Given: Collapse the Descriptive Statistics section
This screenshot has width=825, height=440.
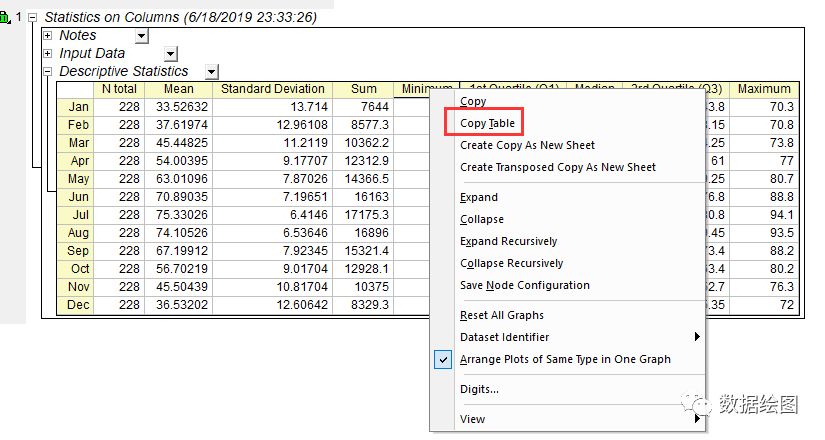Looking at the screenshot, I should pos(47,72).
